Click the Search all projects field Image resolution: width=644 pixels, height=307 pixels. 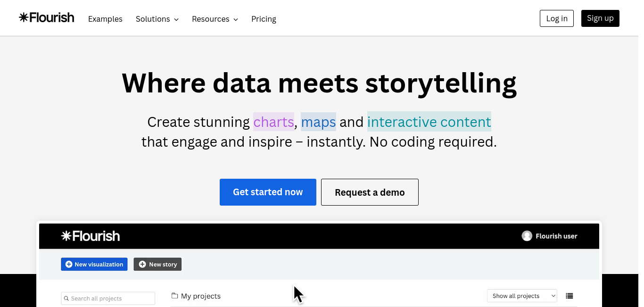[108, 298]
